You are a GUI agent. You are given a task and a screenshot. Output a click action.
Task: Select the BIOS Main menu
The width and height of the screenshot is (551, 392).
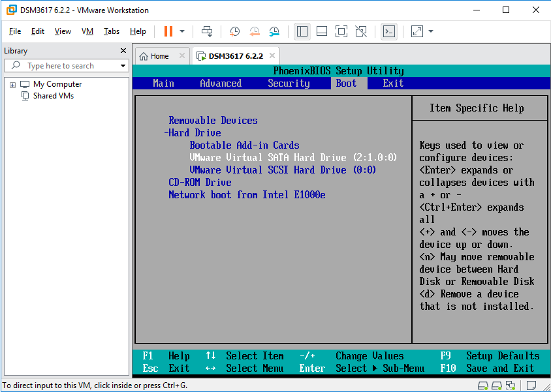[x=163, y=83]
